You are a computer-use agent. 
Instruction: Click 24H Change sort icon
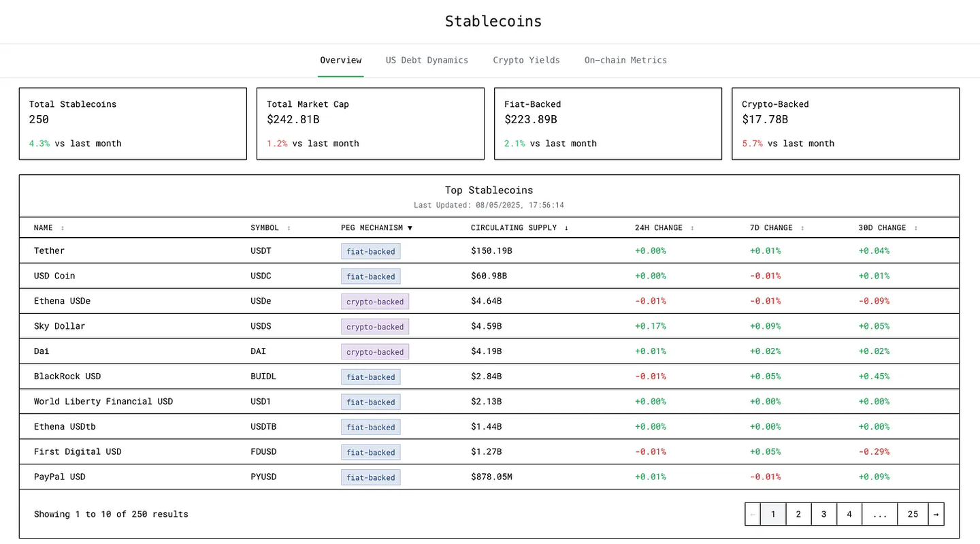click(692, 228)
